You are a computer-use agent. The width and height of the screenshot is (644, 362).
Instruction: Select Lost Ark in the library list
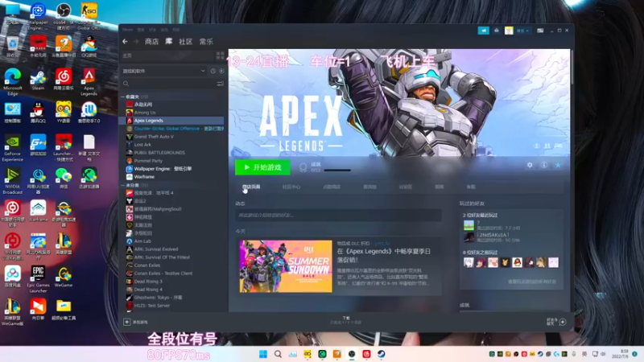pyautogui.click(x=142, y=145)
